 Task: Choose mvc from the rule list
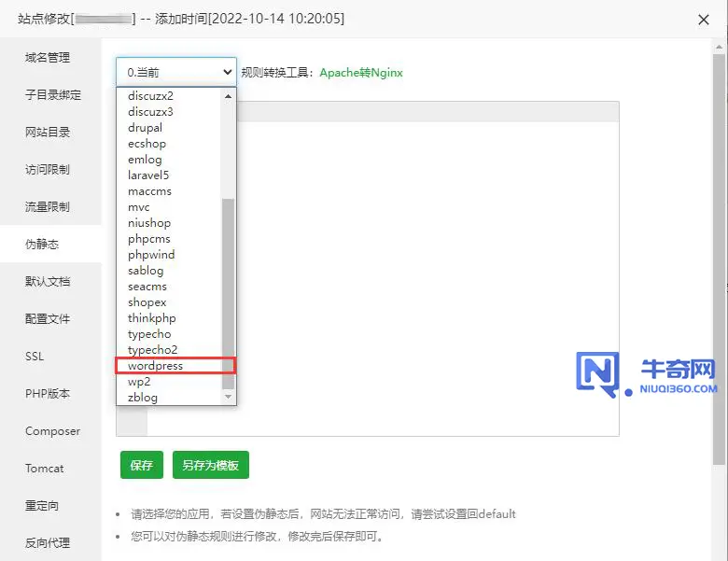point(169,206)
